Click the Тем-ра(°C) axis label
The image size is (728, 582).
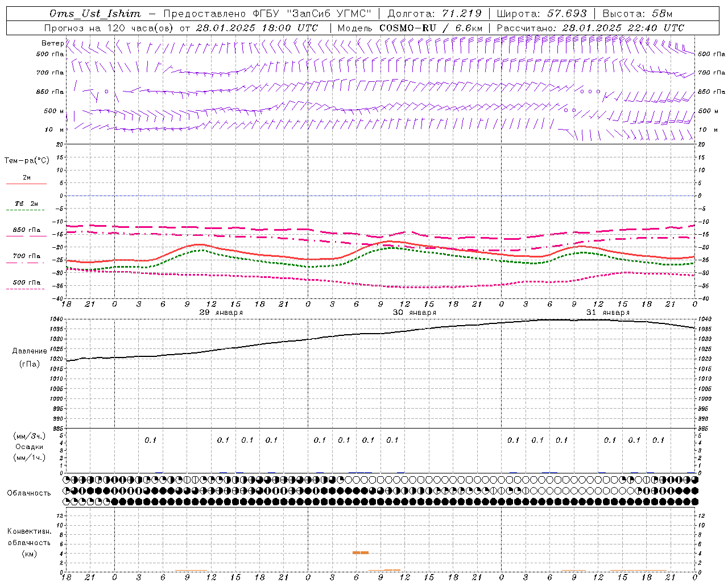27,160
